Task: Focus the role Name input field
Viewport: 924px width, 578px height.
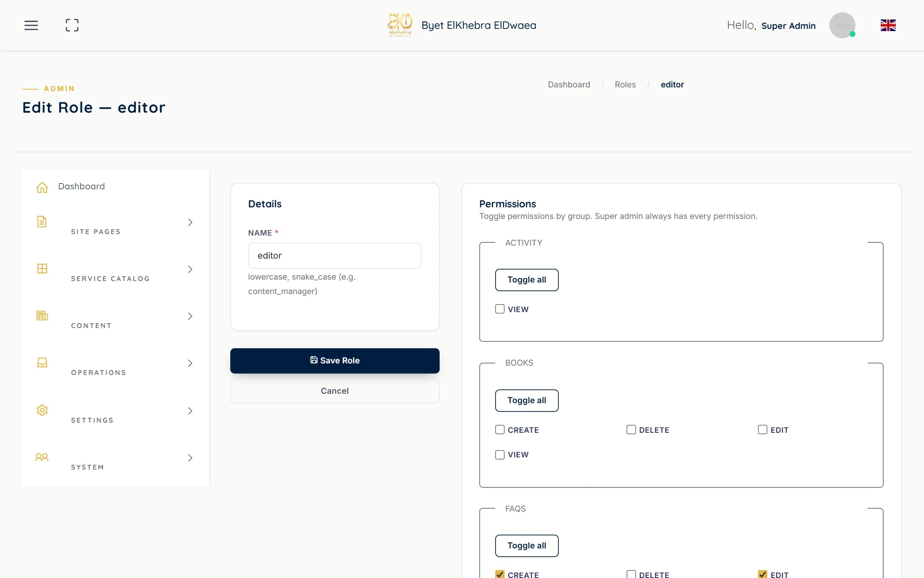Action: click(x=335, y=256)
